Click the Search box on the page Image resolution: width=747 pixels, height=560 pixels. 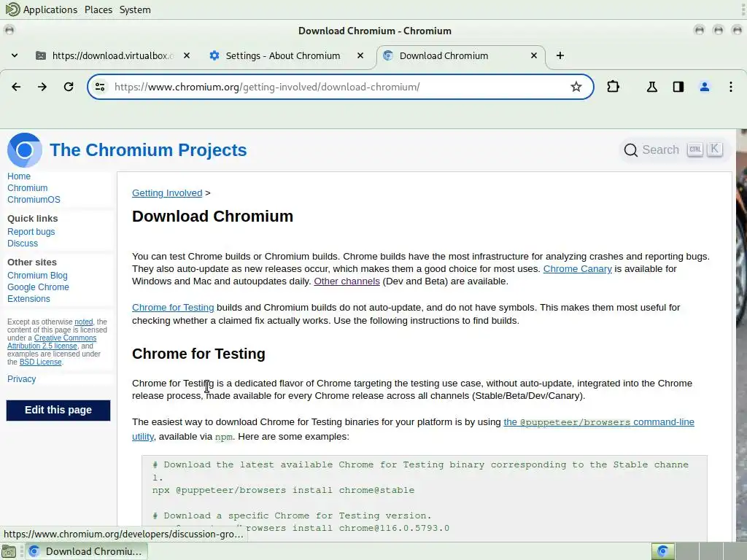[673, 150]
